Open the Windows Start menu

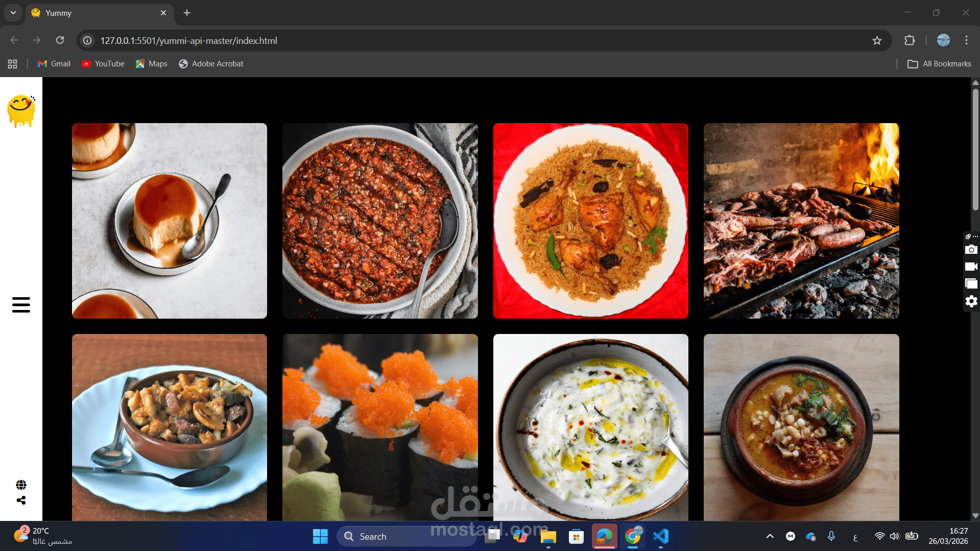coord(320,536)
